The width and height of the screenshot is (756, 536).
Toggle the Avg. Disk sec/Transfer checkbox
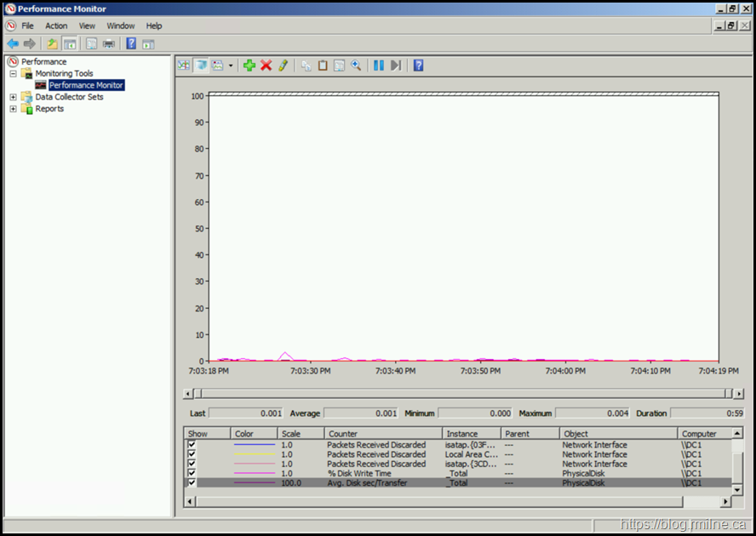(192, 482)
